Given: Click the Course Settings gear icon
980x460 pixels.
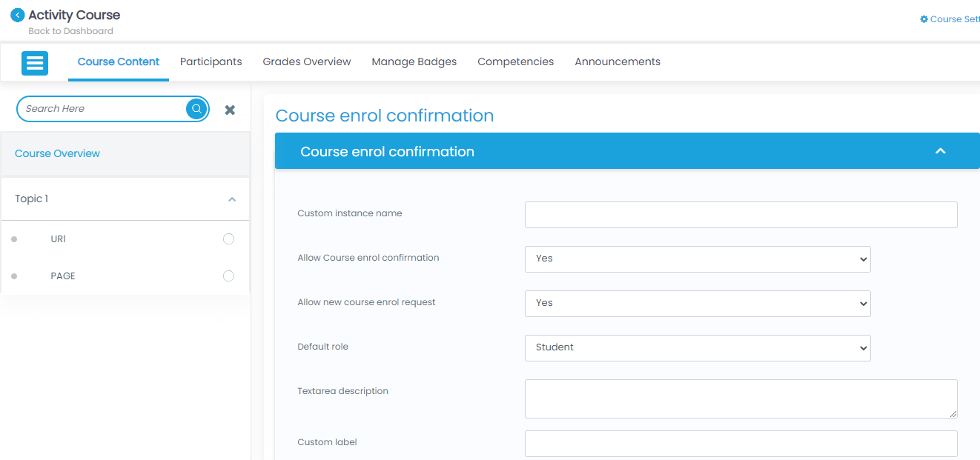Looking at the screenshot, I should click(x=924, y=19).
